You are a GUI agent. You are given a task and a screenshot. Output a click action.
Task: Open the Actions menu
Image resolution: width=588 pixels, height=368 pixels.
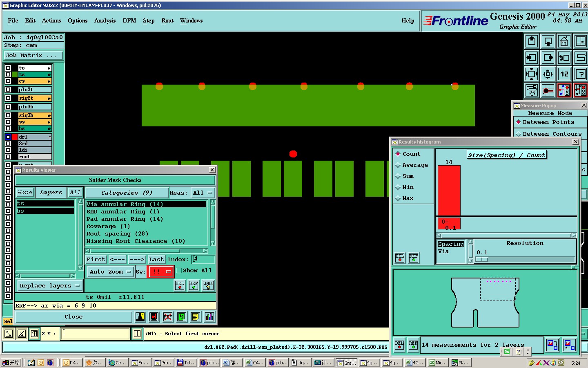51,20
